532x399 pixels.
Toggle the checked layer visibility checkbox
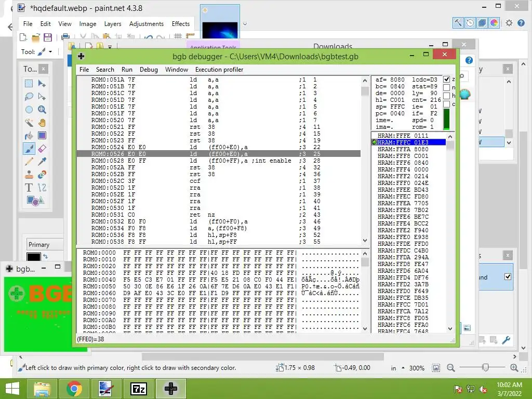(508, 276)
